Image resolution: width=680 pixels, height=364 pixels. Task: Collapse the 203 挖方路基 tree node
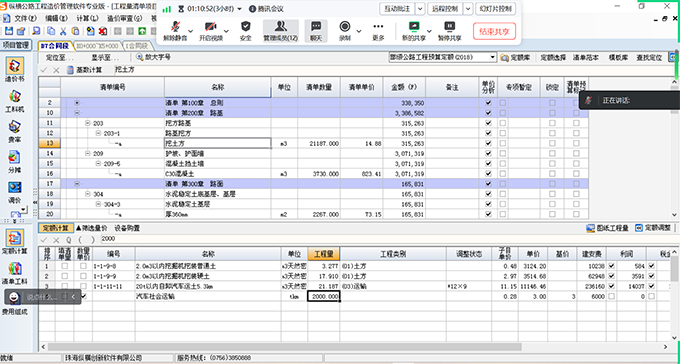tap(88, 123)
